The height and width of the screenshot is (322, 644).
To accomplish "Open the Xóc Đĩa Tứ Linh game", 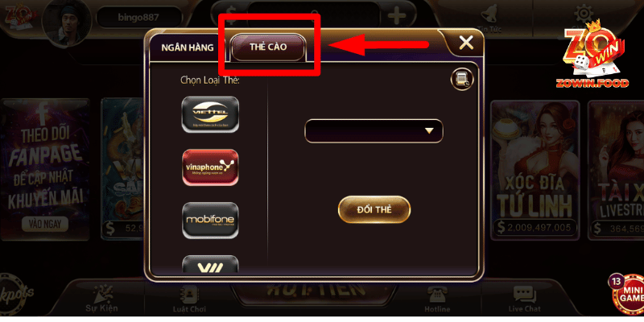I will click(x=535, y=171).
